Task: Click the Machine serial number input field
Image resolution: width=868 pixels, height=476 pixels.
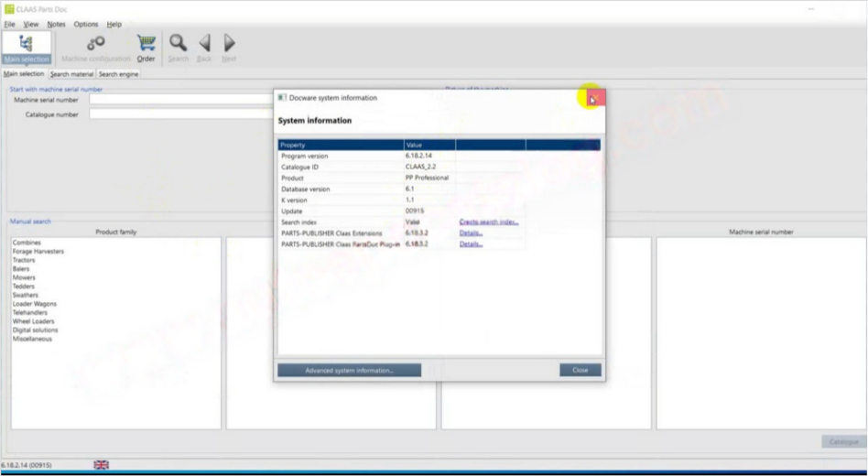Action: coord(179,100)
